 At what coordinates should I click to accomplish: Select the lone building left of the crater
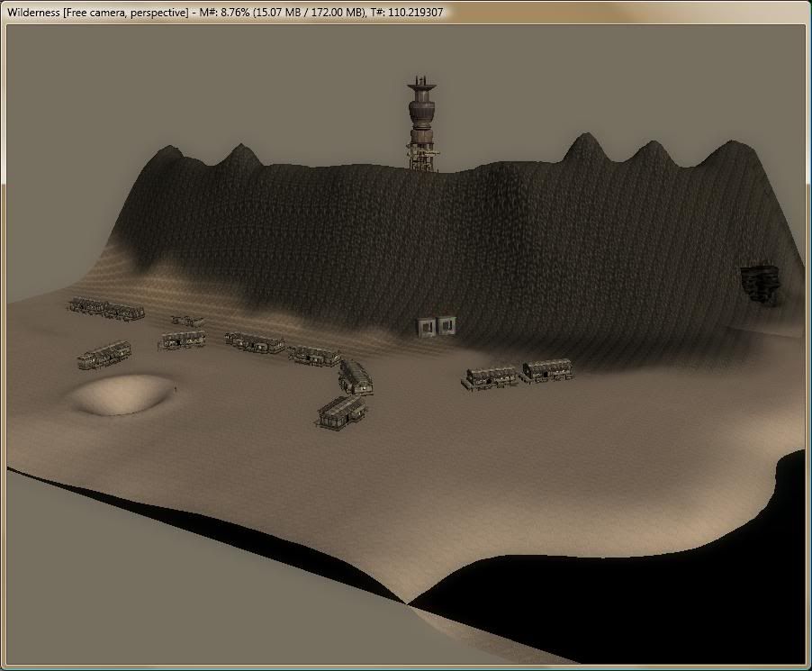(x=104, y=354)
